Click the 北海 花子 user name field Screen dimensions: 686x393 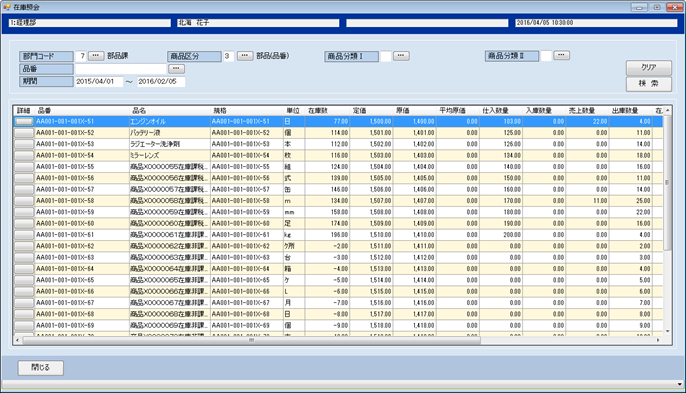pos(258,23)
